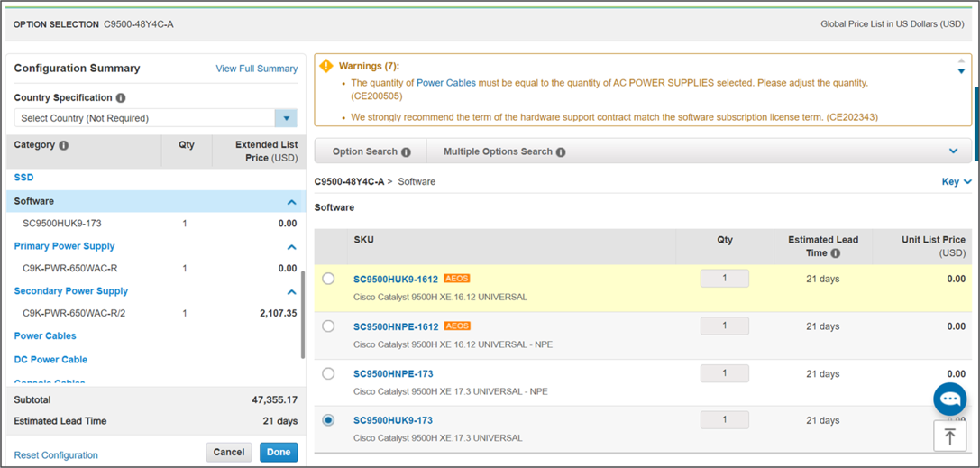
Task: Click the warnings panel down arrow
Action: pyautogui.click(x=961, y=71)
